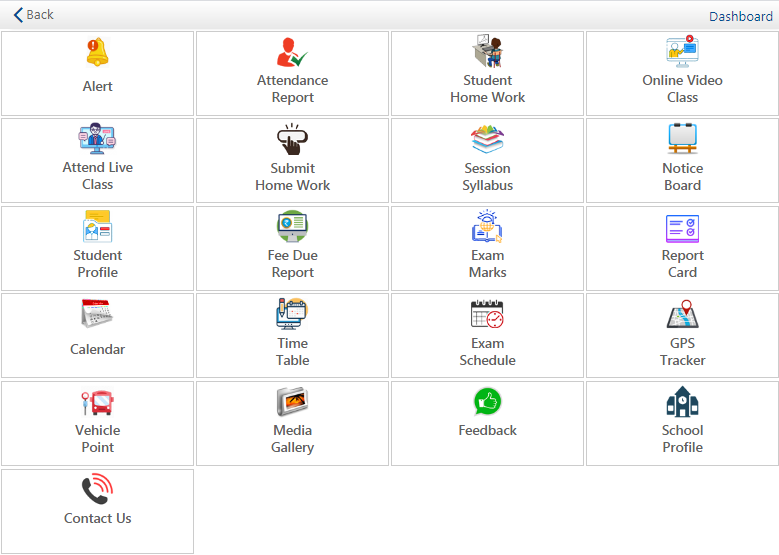This screenshot has height=555, width=779.
Task: Open the Alert bell icon
Action: pos(97,52)
